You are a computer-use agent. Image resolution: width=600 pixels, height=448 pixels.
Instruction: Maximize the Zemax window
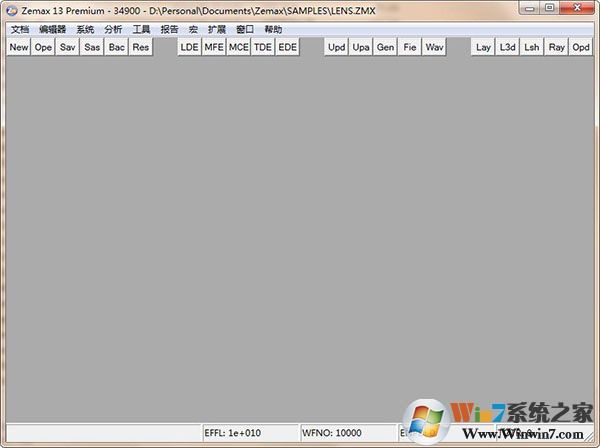tap(549, 8)
